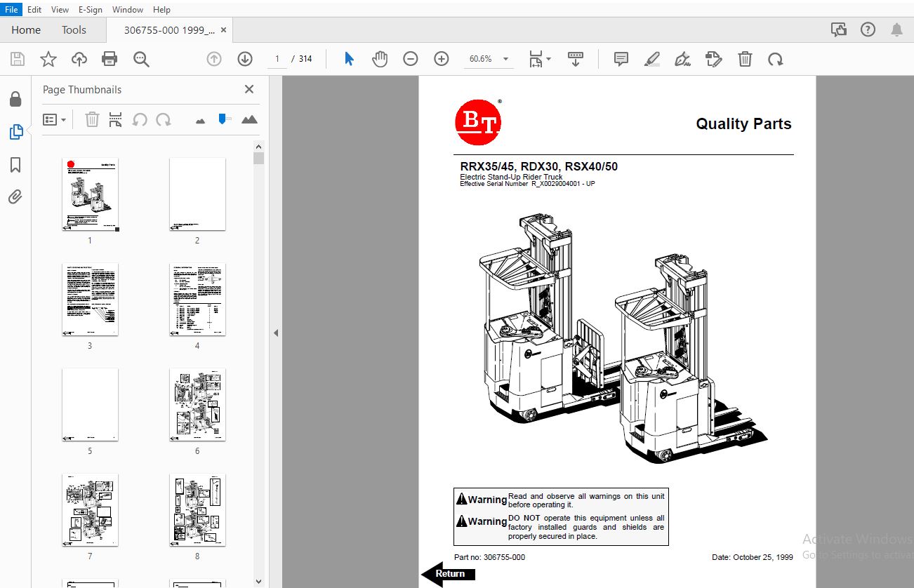Image resolution: width=914 pixels, height=588 pixels.
Task: Open the security lock panel icon
Action: click(15, 99)
